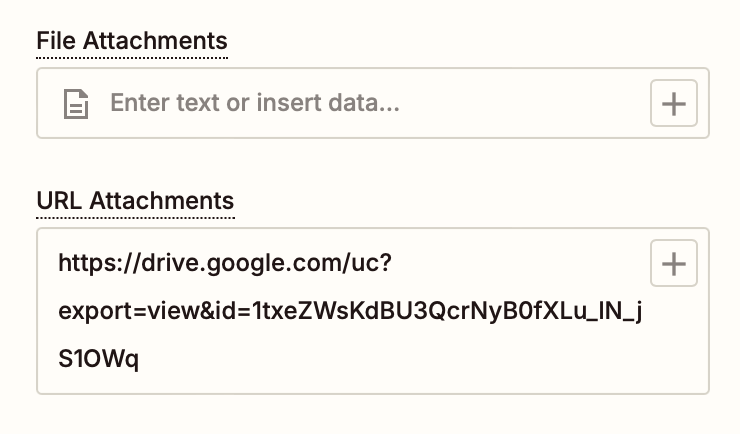Focus the URL Attachments text box
The width and height of the screenshot is (740, 434).
(x=350, y=310)
